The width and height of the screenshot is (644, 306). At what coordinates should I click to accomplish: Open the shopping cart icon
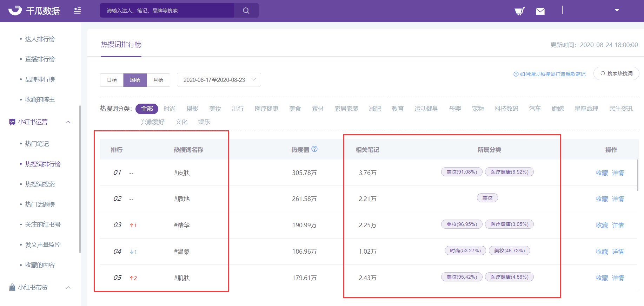[x=519, y=11]
